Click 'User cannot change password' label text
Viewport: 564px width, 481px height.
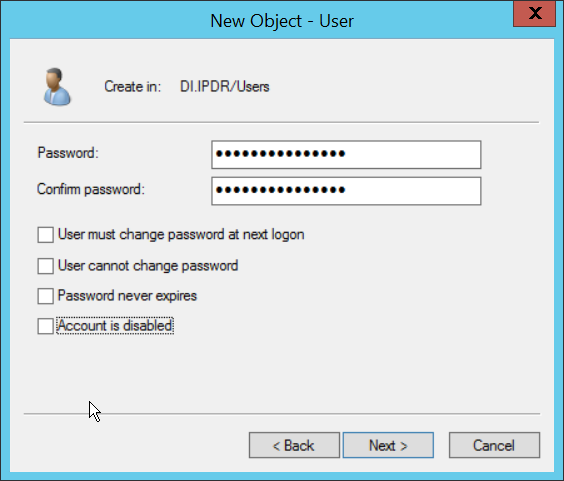148,266
